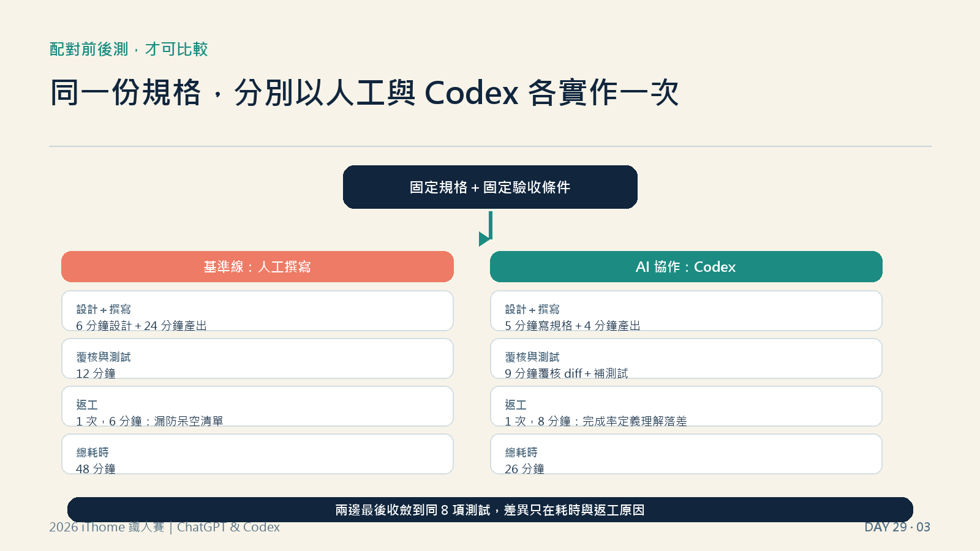Select the coral header "基準線：人工撰寫"
This screenshot has width=980, height=551.
(257, 266)
